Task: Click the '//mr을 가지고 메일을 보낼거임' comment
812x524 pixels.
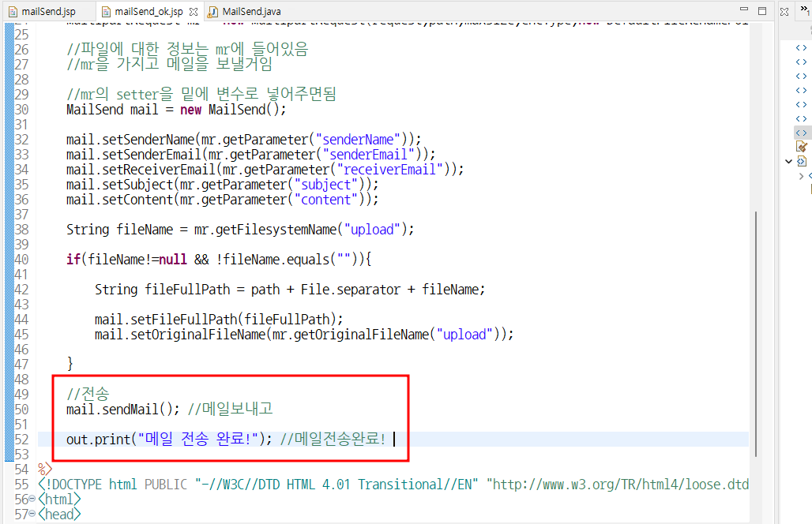Action: [x=169, y=64]
